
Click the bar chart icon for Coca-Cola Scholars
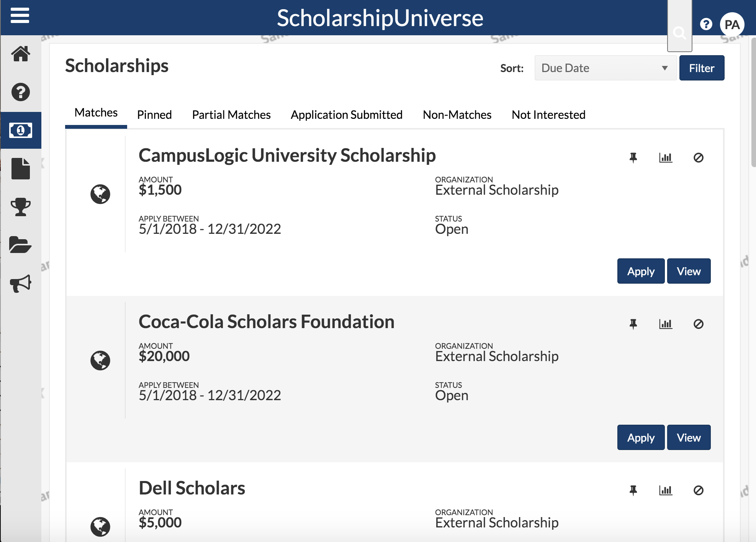click(665, 323)
